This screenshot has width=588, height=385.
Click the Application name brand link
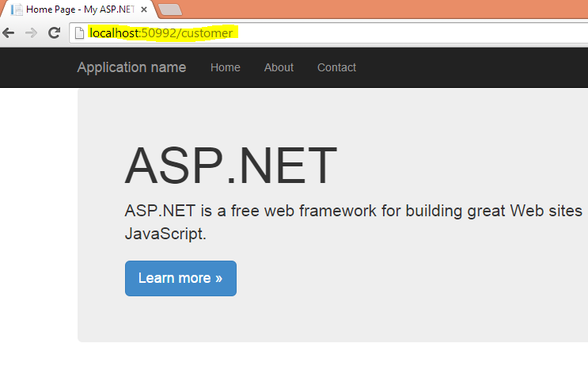coord(131,67)
